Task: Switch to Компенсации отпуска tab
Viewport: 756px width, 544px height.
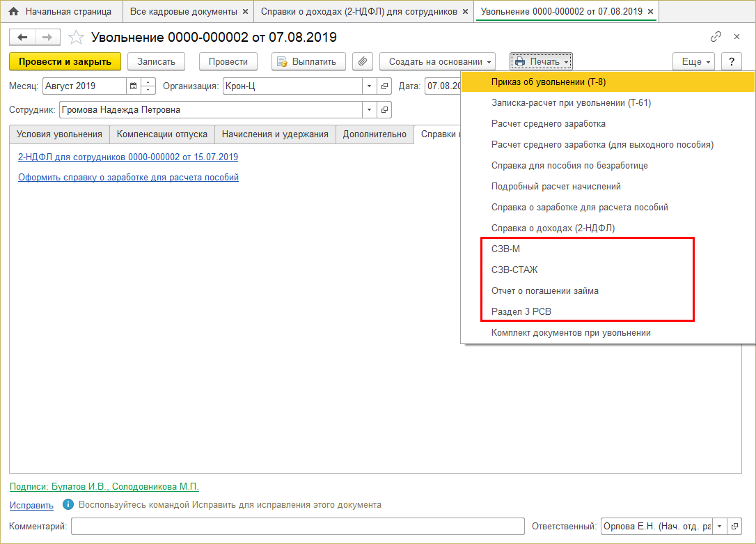Action: [x=162, y=134]
